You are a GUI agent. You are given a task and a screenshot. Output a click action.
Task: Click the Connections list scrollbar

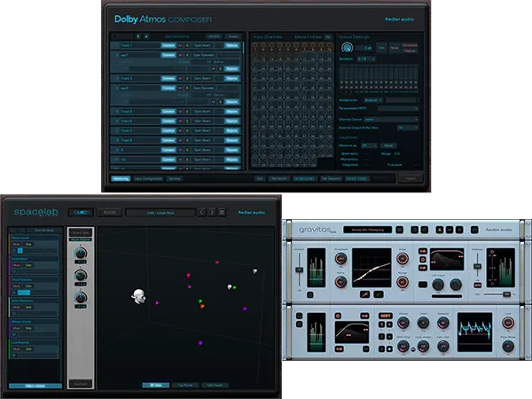point(243,47)
